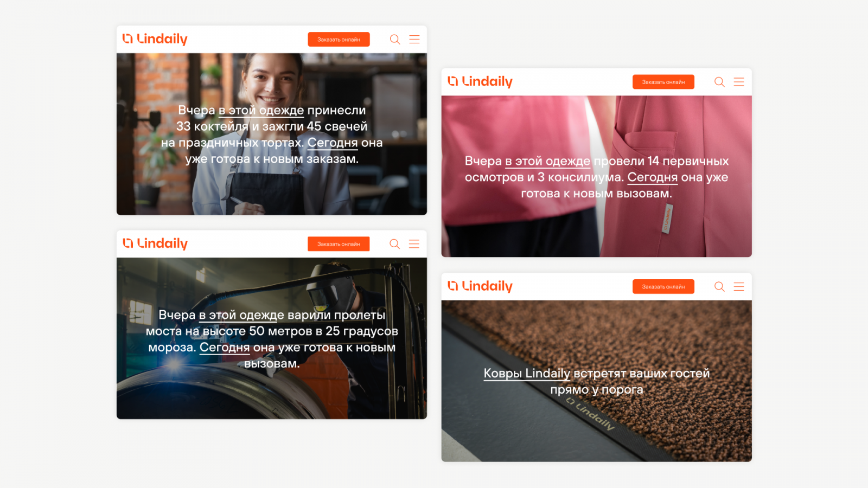Open hamburger menu in carpet card header
Screen dimensions: 868x488
tap(739, 286)
